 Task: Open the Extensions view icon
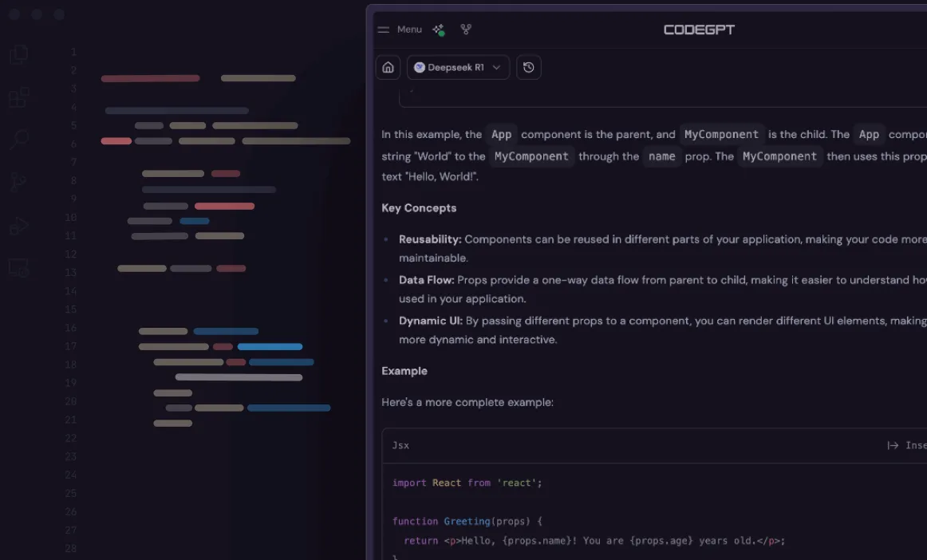point(18,97)
